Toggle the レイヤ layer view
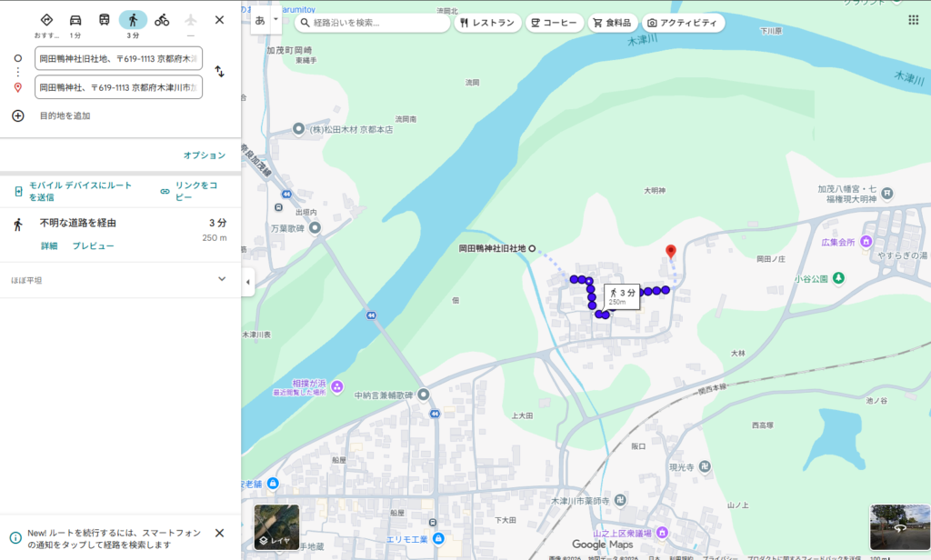Image resolution: width=931 pixels, height=560 pixels. [x=276, y=527]
